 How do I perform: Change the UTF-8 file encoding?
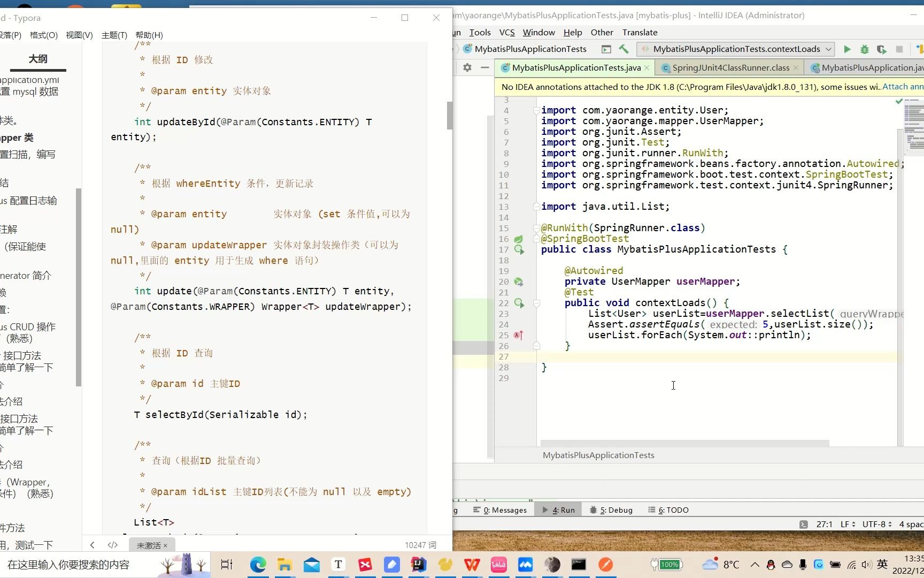coord(877,524)
